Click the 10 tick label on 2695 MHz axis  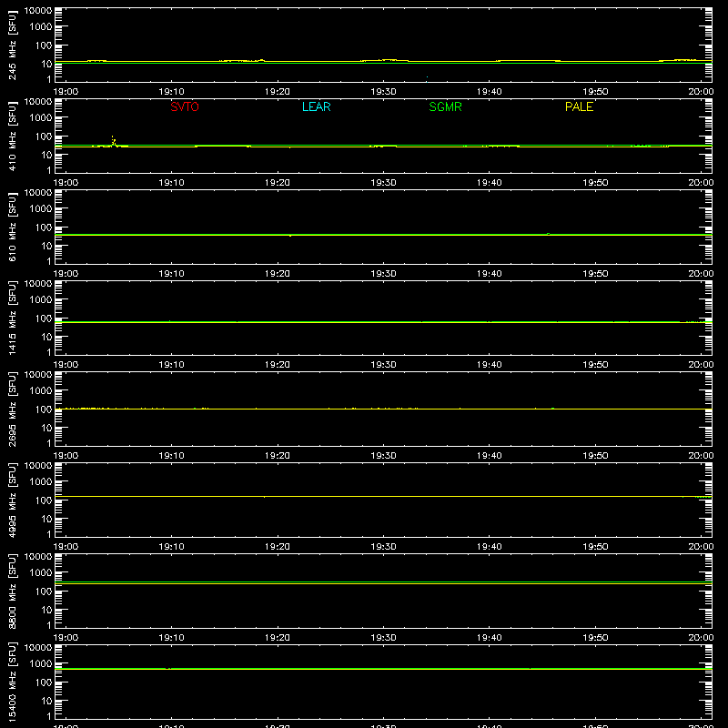click(46, 428)
